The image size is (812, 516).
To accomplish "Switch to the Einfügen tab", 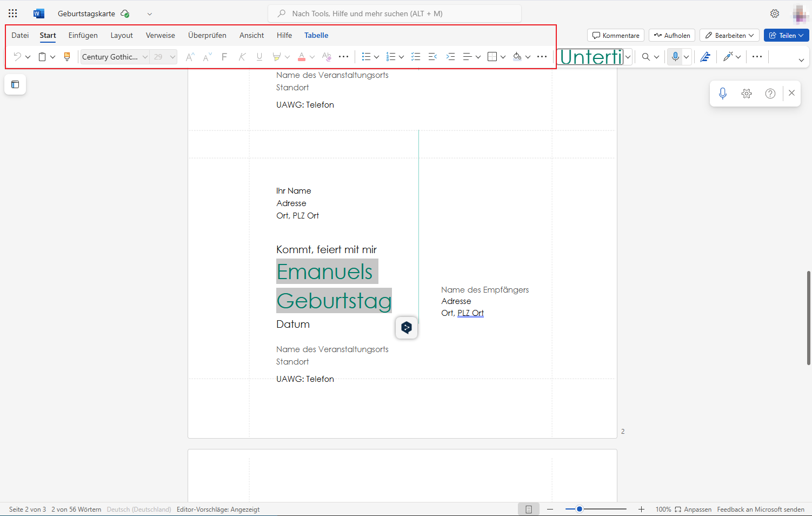I will [x=83, y=35].
